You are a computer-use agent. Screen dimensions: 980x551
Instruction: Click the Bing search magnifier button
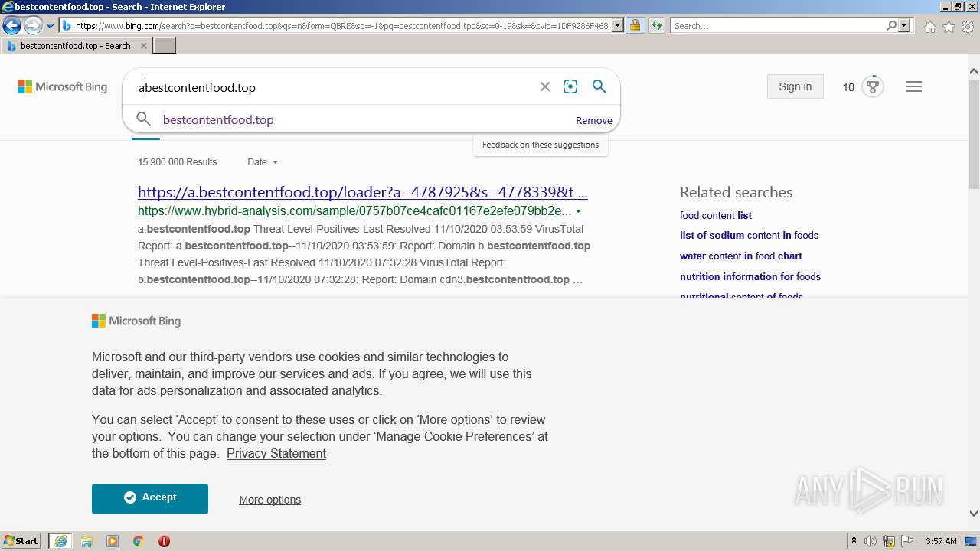tap(599, 87)
